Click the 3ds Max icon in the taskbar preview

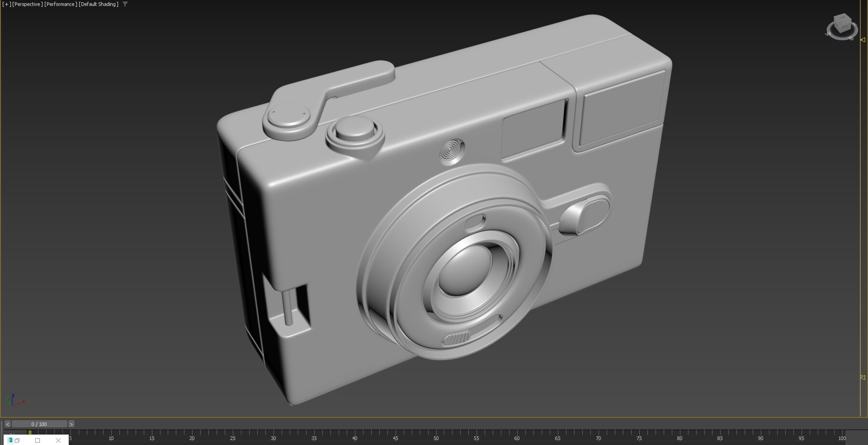coord(10,440)
